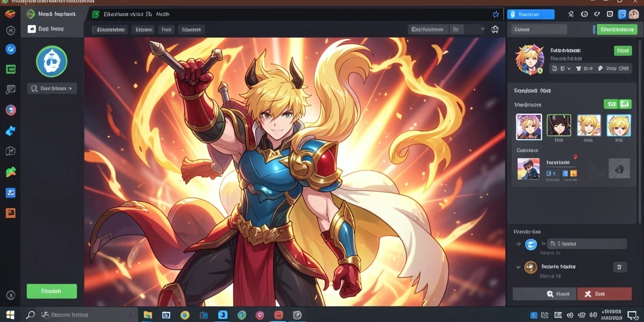Viewport: 644px width, 322px height.
Task: Expand the row with the blue round icon
Action: tap(518, 244)
